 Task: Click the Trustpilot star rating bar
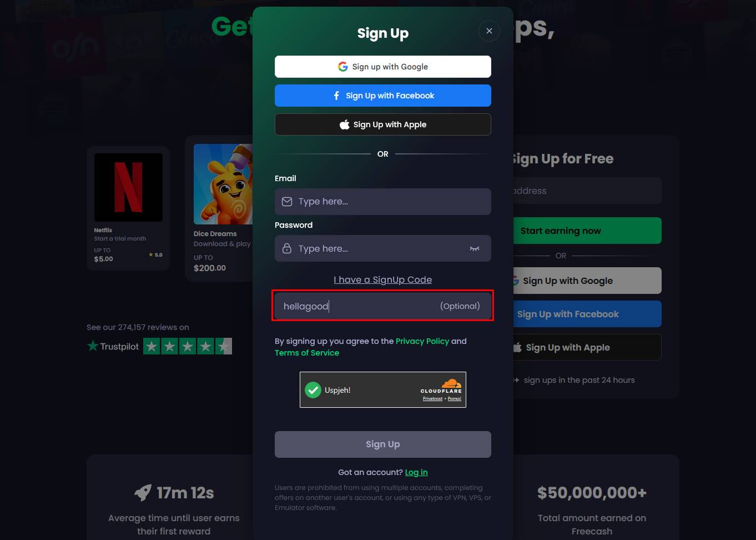188,346
